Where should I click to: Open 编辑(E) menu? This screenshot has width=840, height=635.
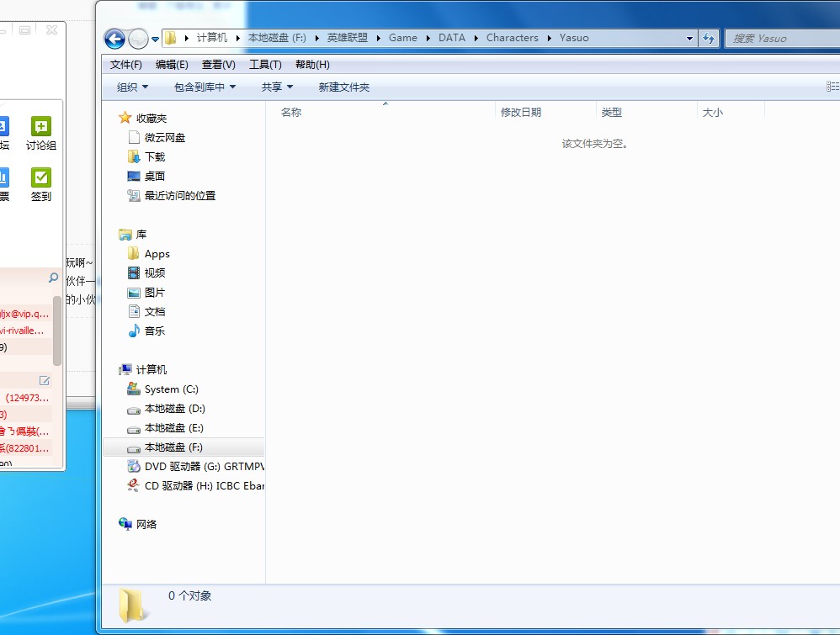172,65
